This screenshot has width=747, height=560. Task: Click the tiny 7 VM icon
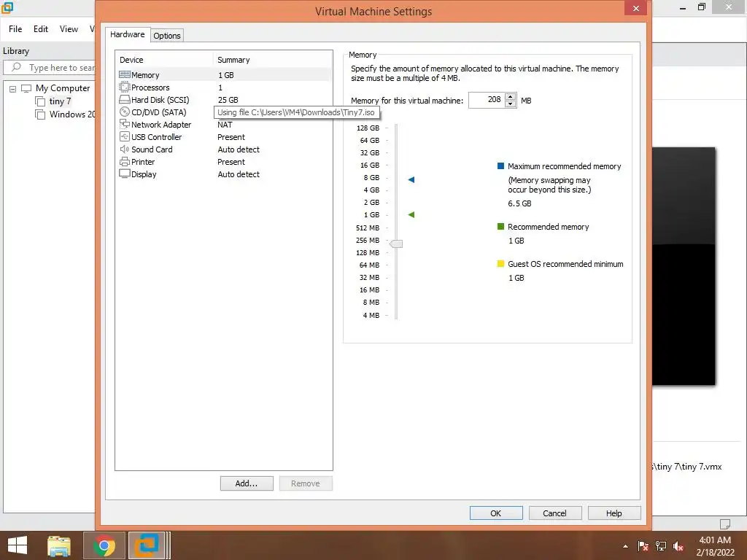(41, 101)
